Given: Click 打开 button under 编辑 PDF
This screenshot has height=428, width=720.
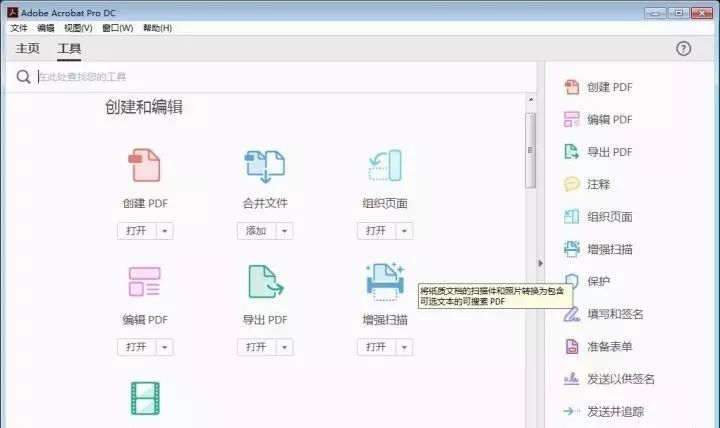Looking at the screenshot, I should tap(137, 347).
